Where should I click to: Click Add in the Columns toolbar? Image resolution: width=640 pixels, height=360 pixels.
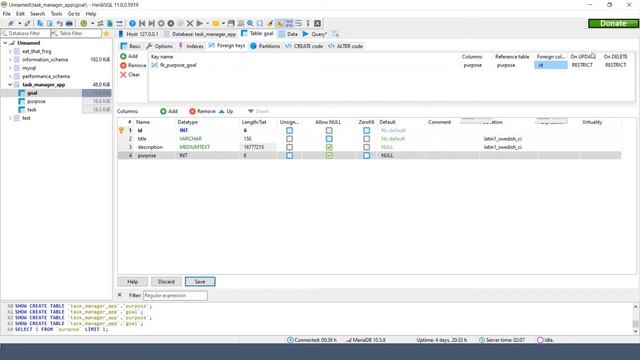point(169,111)
